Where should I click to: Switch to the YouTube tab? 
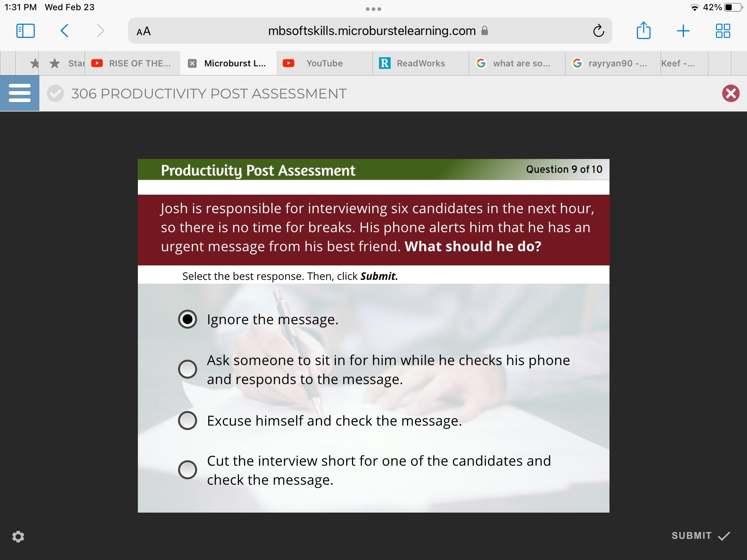(324, 63)
